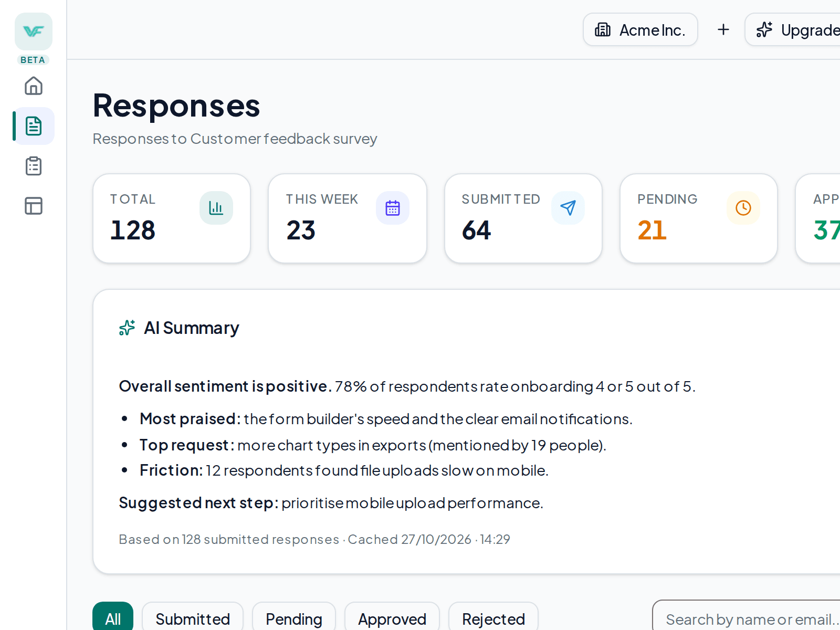Click the 'Most praised' bullet line
This screenshot has height=630, width=840.
tap(386, 419)
